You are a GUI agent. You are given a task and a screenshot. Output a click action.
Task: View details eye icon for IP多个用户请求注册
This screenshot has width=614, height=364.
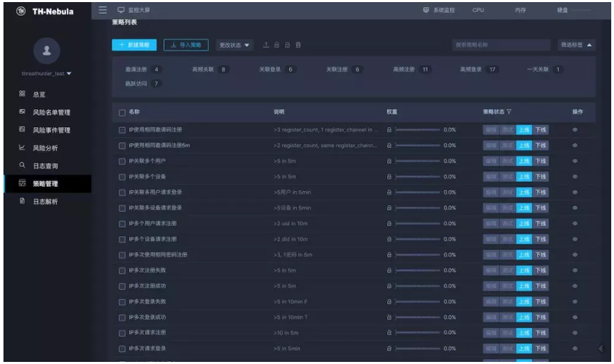point(575,224)
